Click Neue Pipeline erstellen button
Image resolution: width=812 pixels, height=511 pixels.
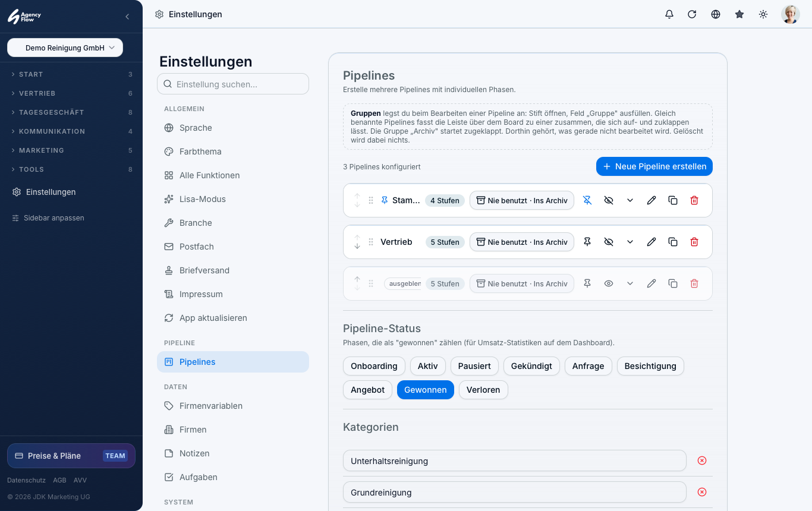coord(654,166)
